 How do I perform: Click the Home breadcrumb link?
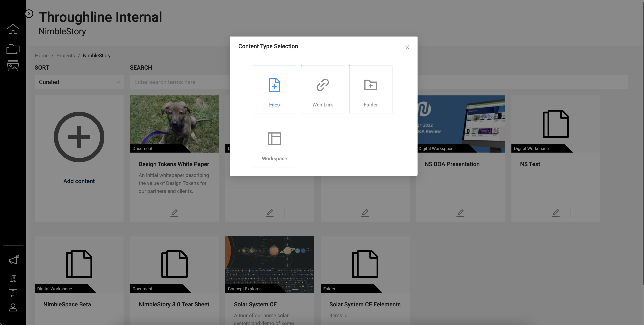coord(42,55)
